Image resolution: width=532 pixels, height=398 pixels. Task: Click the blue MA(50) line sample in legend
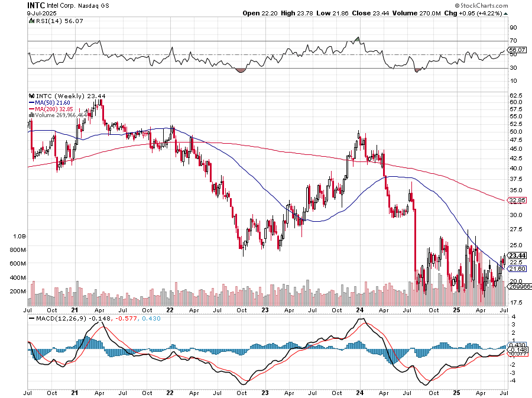[31, 103]
